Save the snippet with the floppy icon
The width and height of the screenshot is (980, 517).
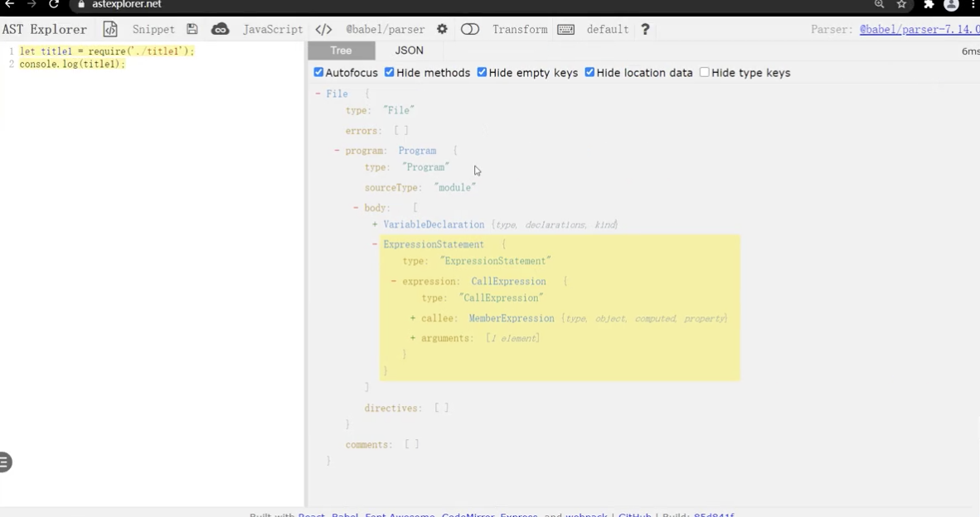click(192, 29)
